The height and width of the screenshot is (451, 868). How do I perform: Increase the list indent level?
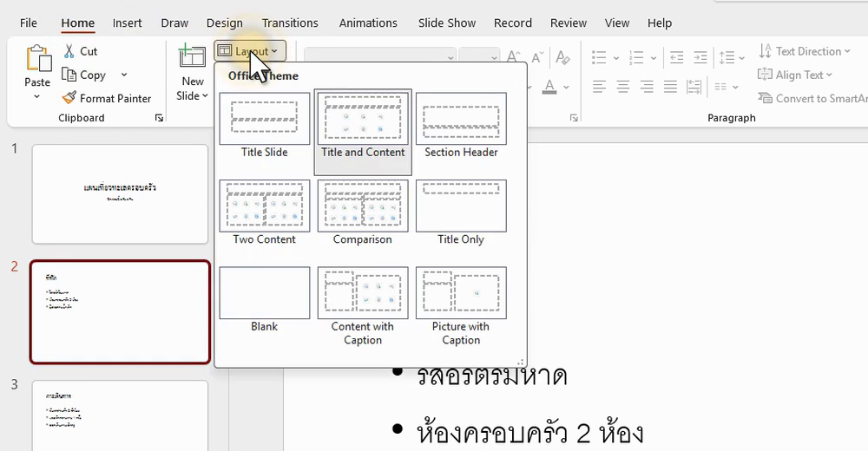(x=700, y=57)
